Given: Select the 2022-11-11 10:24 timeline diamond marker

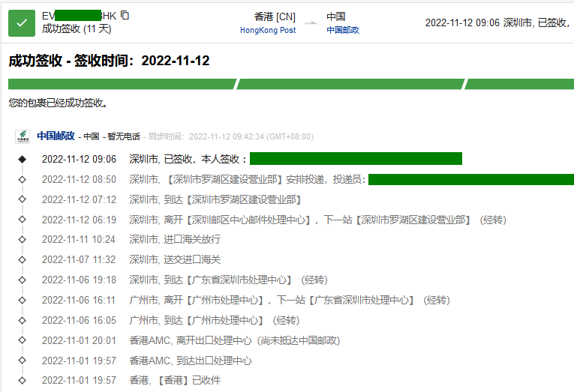Looking at the screenshot, I should coord(23,240).
